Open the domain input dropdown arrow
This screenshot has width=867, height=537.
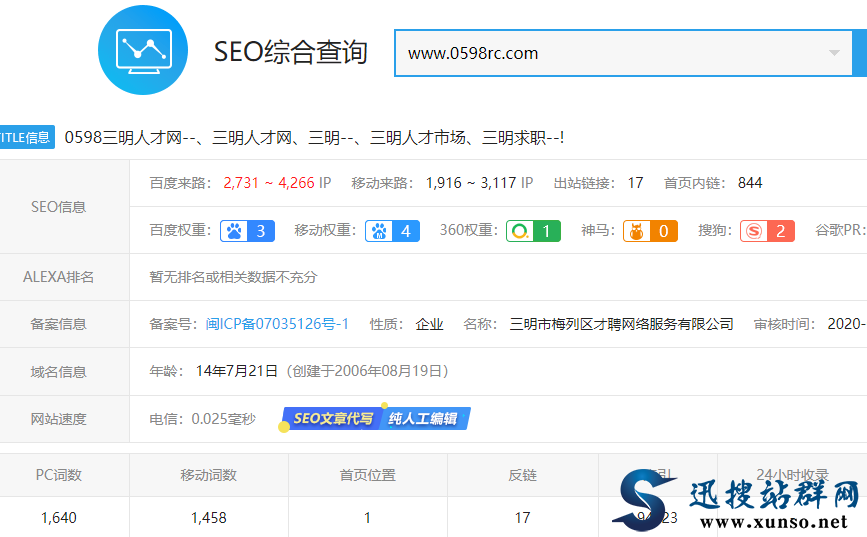(834, 53)
